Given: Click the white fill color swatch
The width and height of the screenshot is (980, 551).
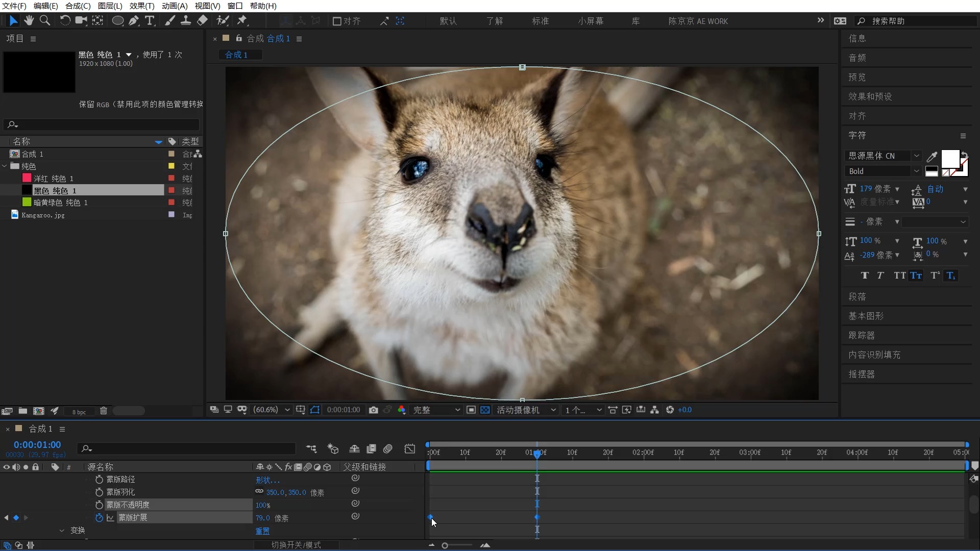Looking at the screenshot, I should pyautogui.click(x=950, y=159).
